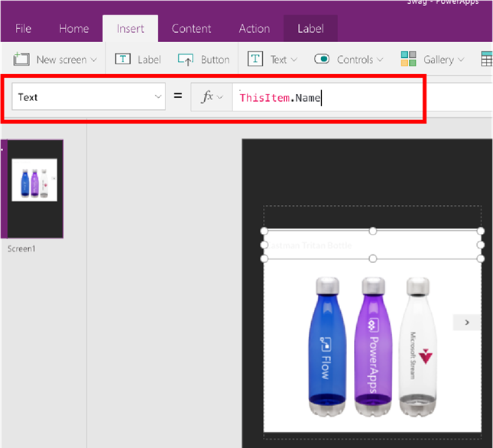
Task: Click the gallery next arrow chevron
Action: pos(467,323)
